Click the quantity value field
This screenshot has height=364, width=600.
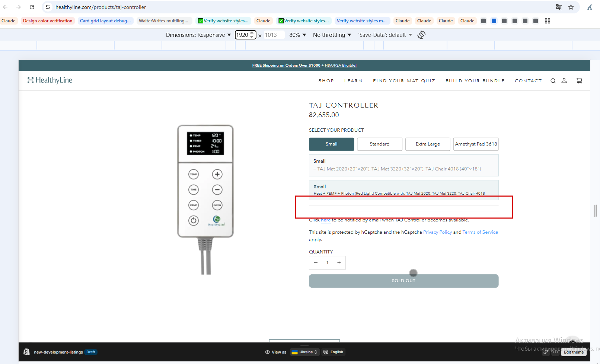[x=328, y=263]
